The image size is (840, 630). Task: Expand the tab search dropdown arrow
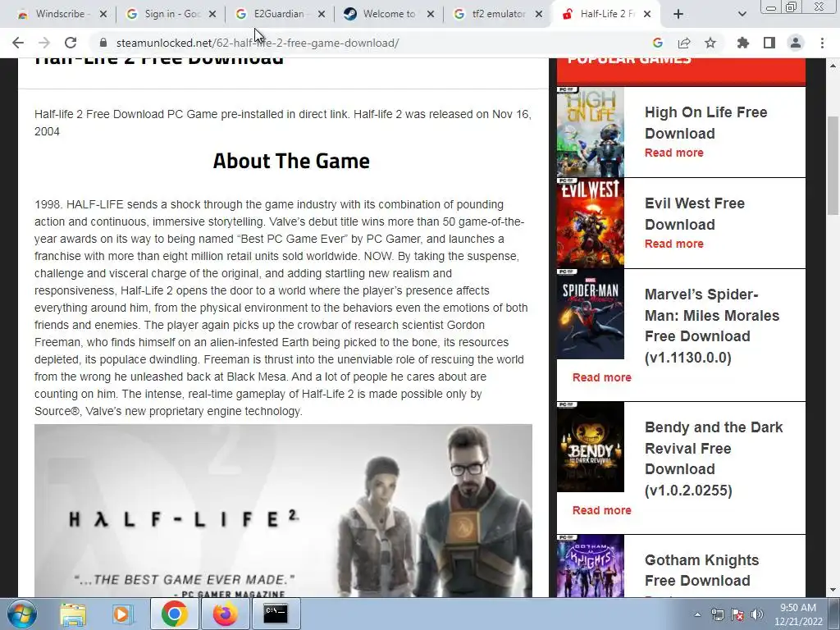pyautogui.click(x=742, y=14)
